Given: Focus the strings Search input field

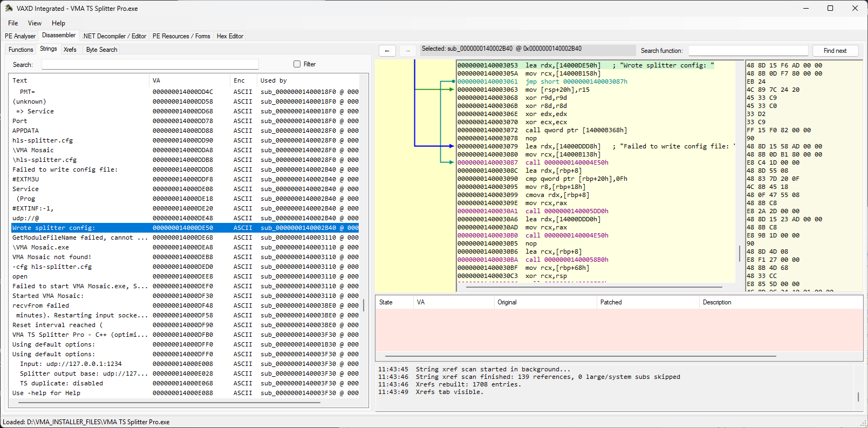Looking at the screenshot, I should pyautogui.click(x=150, y=64).
